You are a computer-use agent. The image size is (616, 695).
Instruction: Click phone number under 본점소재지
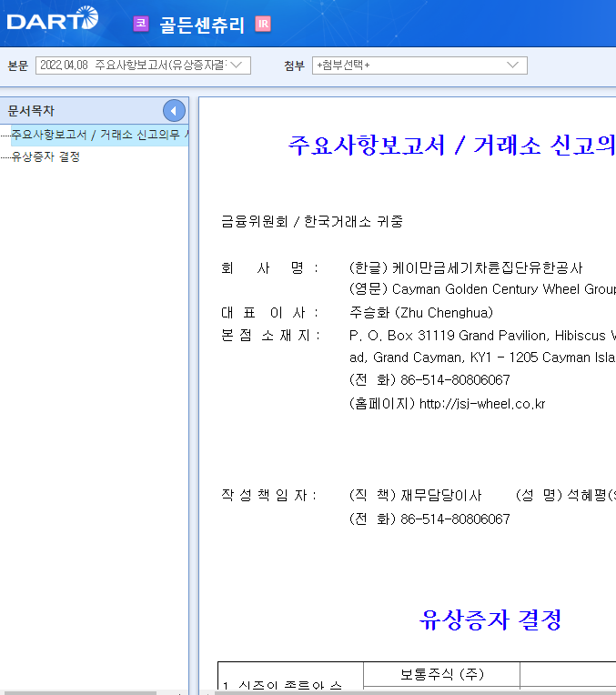[455, 380]
